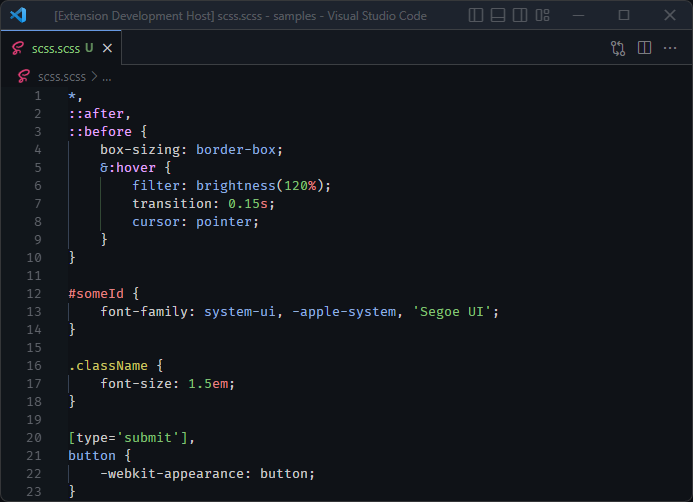Click the .className selector text
This screenshot has width=693, height=502.
tap(108, 365)
